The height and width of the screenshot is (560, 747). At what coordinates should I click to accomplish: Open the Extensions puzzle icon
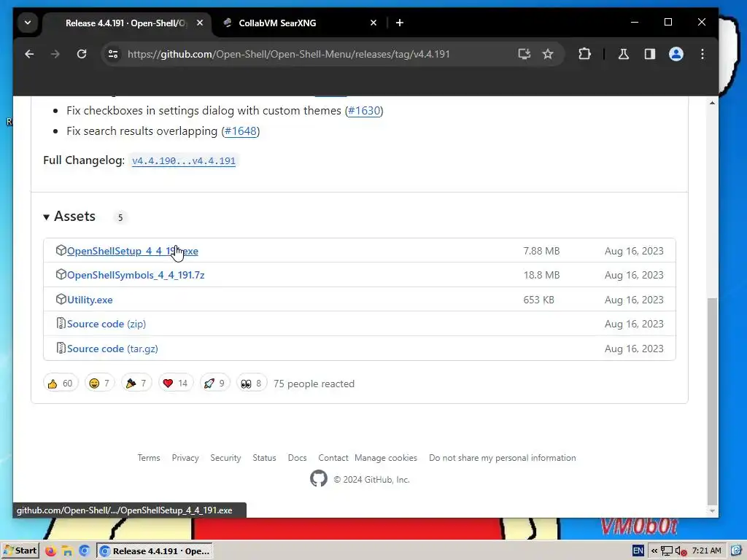584,54
